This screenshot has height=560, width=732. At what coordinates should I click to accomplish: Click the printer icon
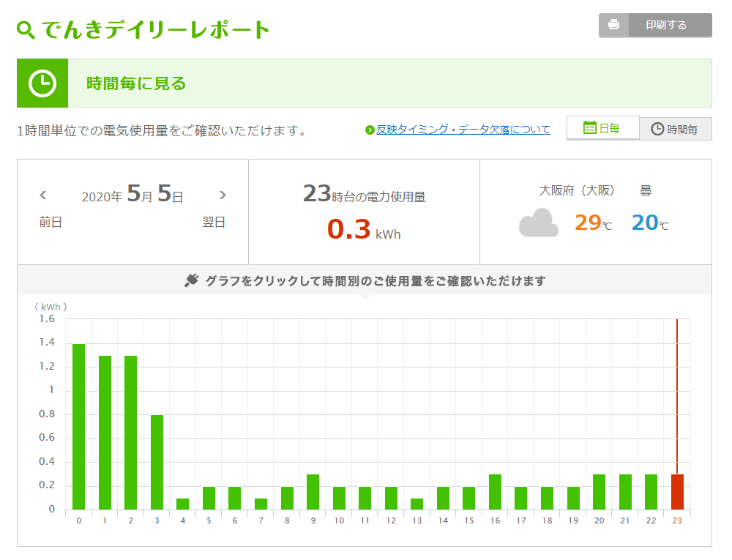[613, 25]
